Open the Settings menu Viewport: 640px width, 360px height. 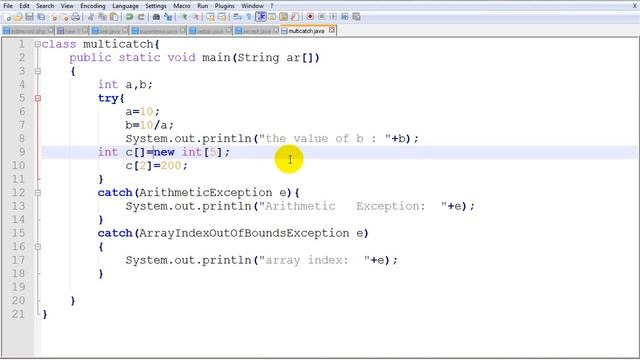point(156,6)
